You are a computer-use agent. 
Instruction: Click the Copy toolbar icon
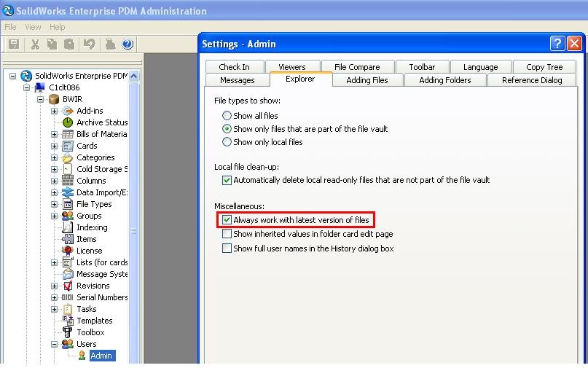52,44
